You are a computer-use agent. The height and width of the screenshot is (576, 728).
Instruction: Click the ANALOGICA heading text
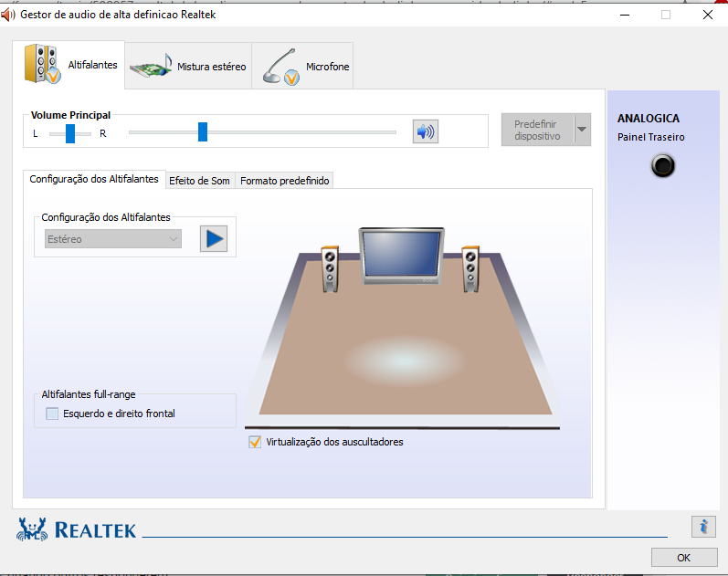(x=649, y=119)
